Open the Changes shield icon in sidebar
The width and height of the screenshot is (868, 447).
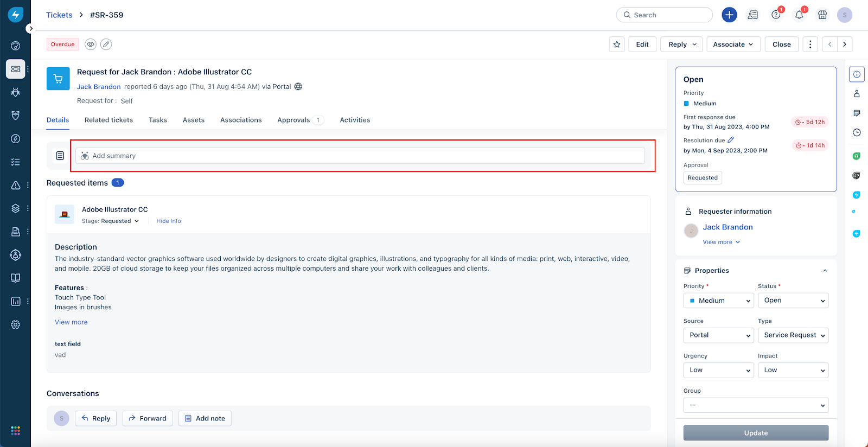(16, 115)
